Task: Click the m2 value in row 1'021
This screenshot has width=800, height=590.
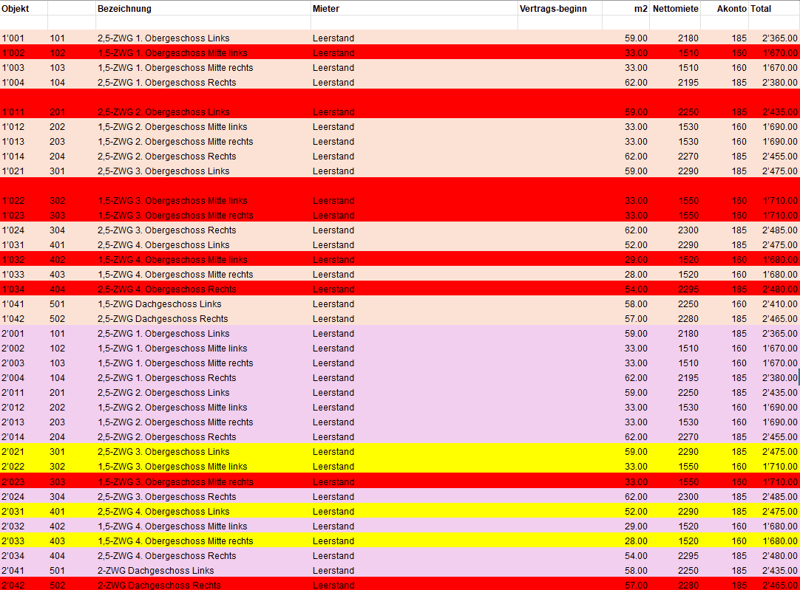Action: point(636,171)
